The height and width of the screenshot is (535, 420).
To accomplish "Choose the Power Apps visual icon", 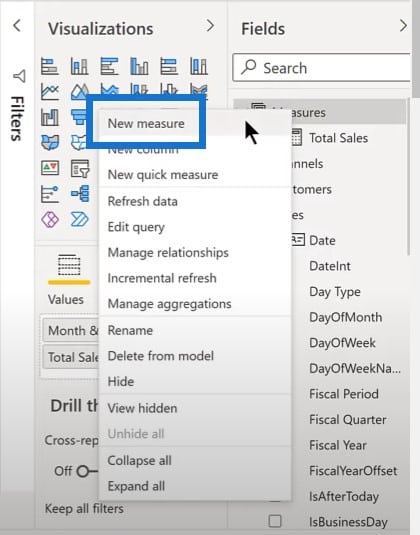I will coord(50,219).
